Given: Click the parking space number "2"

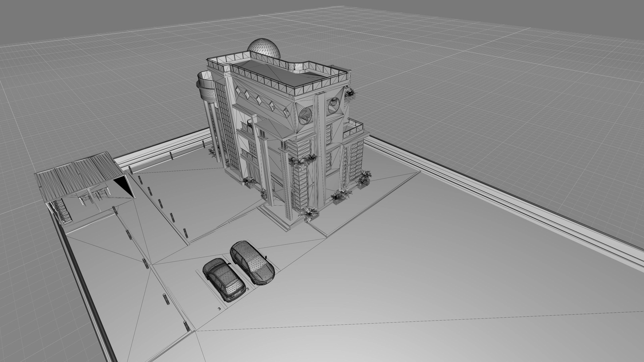Looking at the screenshot, I should (248, 289).
